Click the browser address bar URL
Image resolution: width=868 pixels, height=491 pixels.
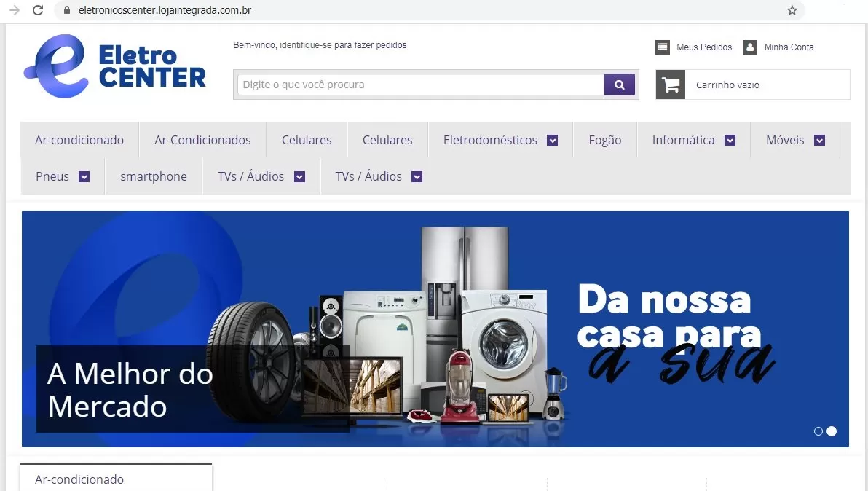coord(165,10)
